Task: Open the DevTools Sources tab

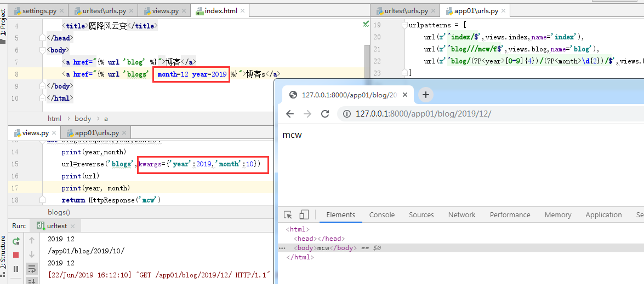Action: pos(421,215)
